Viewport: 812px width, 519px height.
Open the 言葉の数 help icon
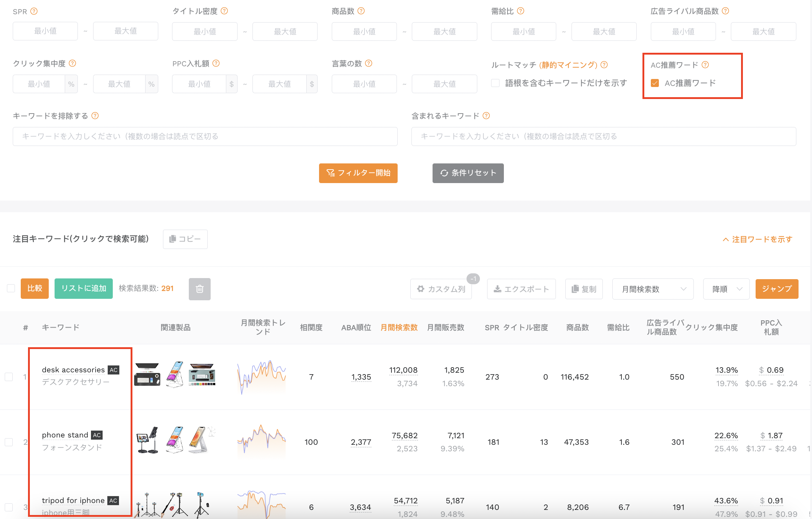[x=369, y=63]
